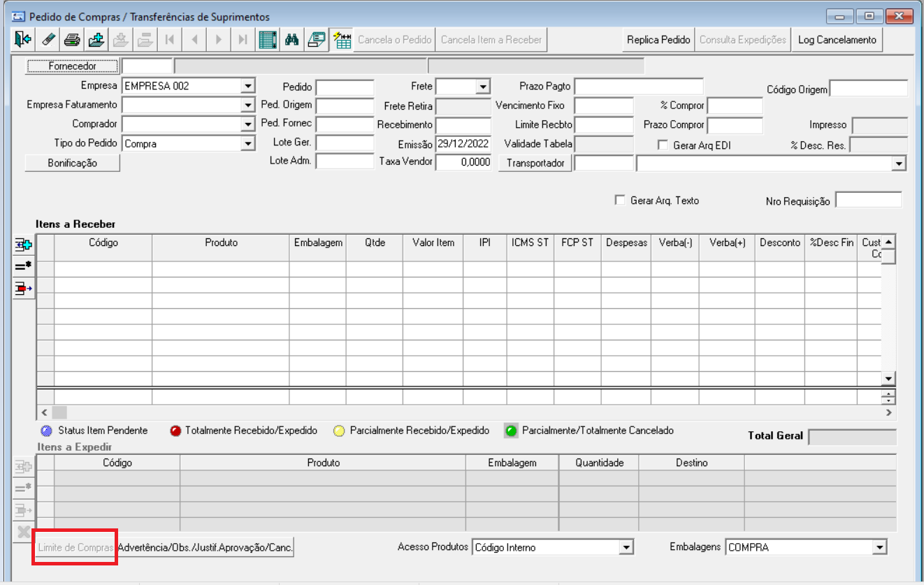Screen dimensions: 924x585
Task: Click the lightning grid icon in toolbar
Action: tap(341, 39)
